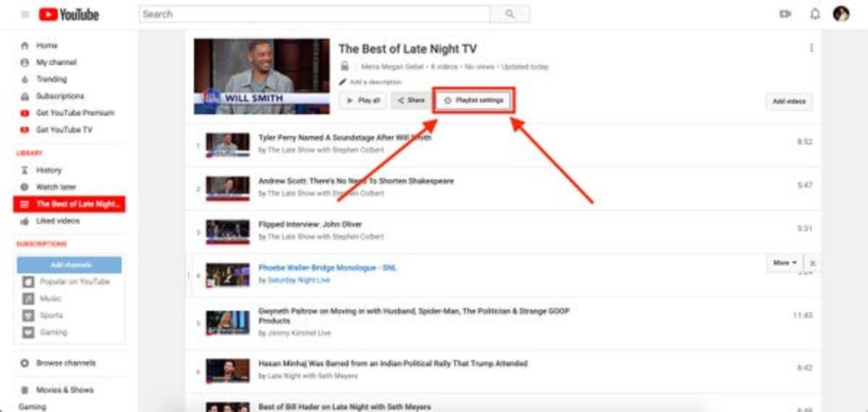Remove Phoebe Waller-Bridge video with X
The image size is (868, 412).
click(812, 264)
